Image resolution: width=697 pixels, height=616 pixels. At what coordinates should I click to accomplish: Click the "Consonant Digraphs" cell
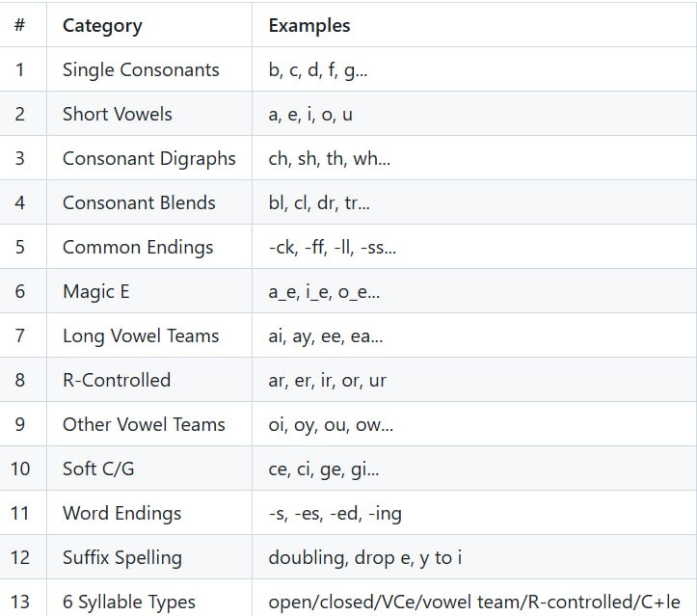click(149, 159)
